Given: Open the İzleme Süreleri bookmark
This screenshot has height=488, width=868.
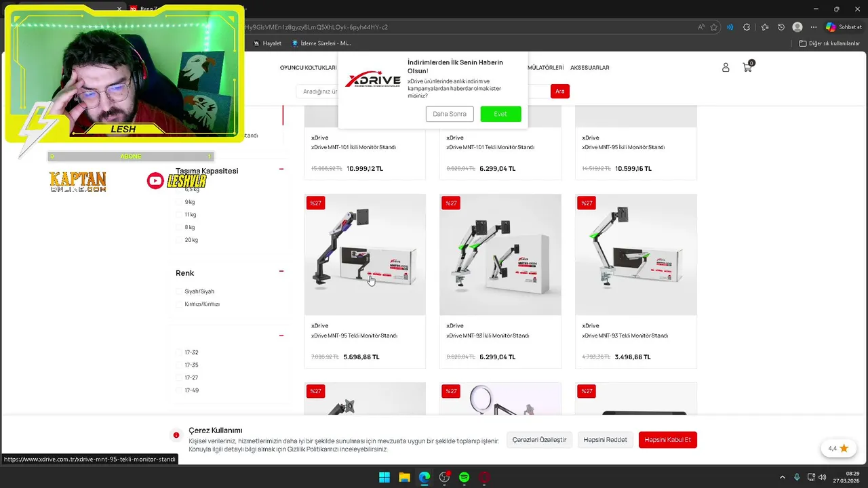Looking at the screenshot, I should pyautogui.click(x=321, y=43).
